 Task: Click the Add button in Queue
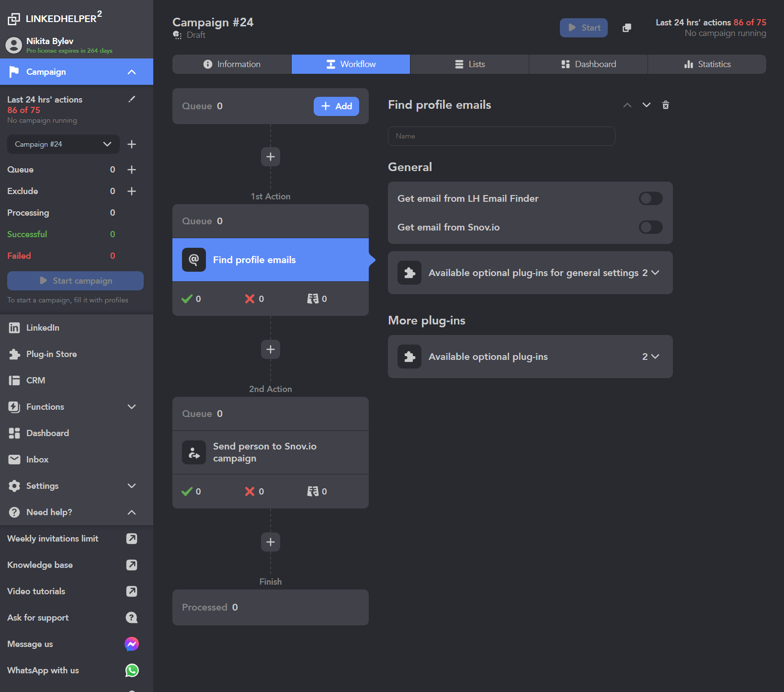pos(336,106)
